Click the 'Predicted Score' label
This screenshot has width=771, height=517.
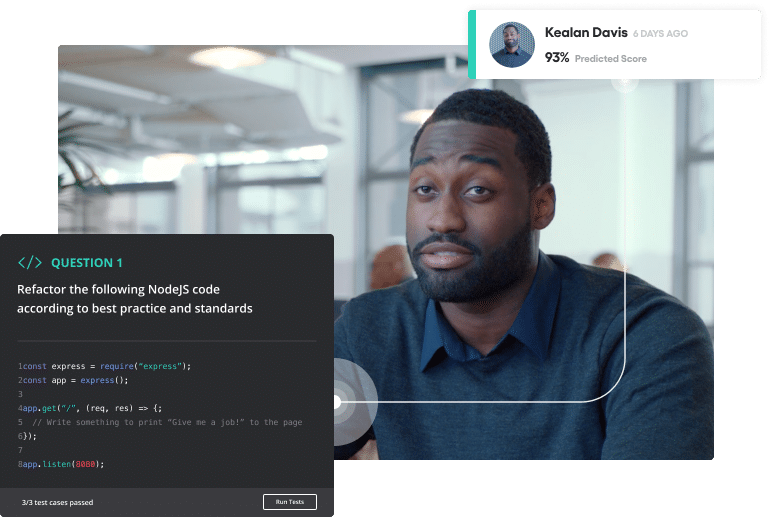coord(611,59)
